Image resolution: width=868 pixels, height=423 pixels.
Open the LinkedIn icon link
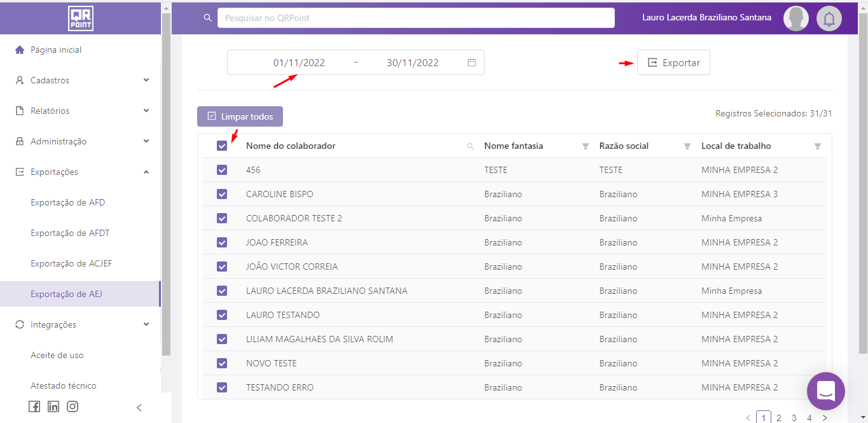(x=53, y=406)
